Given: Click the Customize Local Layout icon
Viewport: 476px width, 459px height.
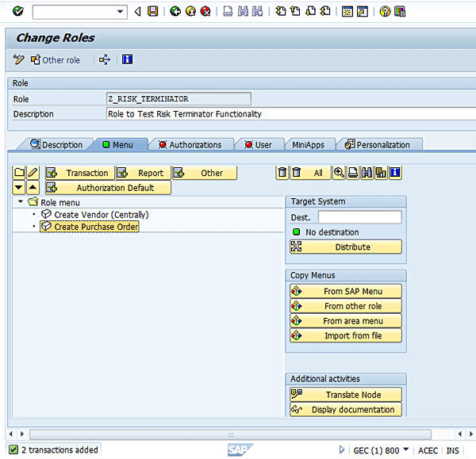Looking at the screenshot, I should (400, 12).
